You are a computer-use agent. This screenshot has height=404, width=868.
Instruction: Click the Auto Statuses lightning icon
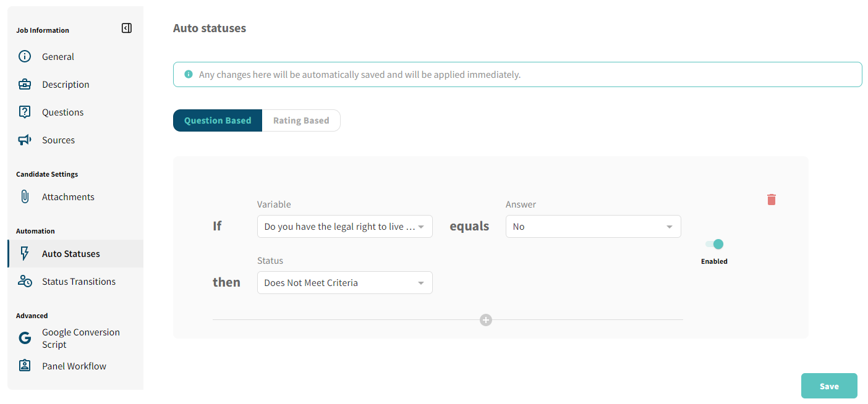(24, 253)
